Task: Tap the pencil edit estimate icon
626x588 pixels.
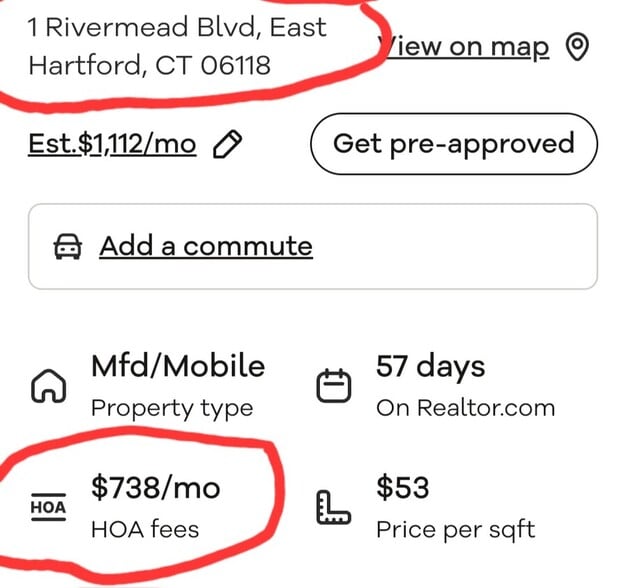Action: [x=228, y=146]
